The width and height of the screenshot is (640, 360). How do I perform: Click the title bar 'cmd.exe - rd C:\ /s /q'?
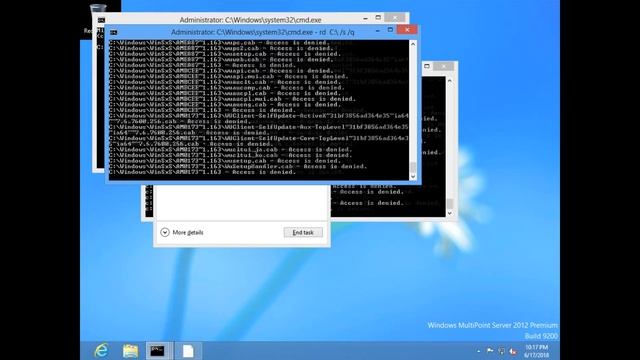(x=262, y=32)
